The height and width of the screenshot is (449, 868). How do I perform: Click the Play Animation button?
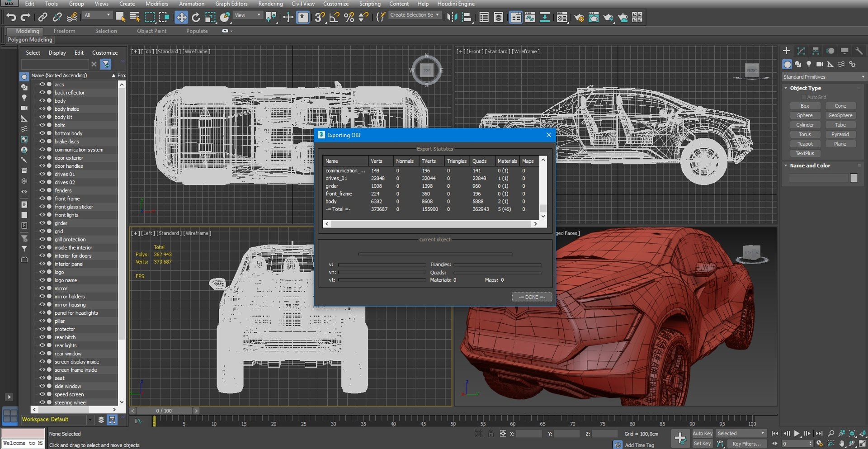[797, 433]
